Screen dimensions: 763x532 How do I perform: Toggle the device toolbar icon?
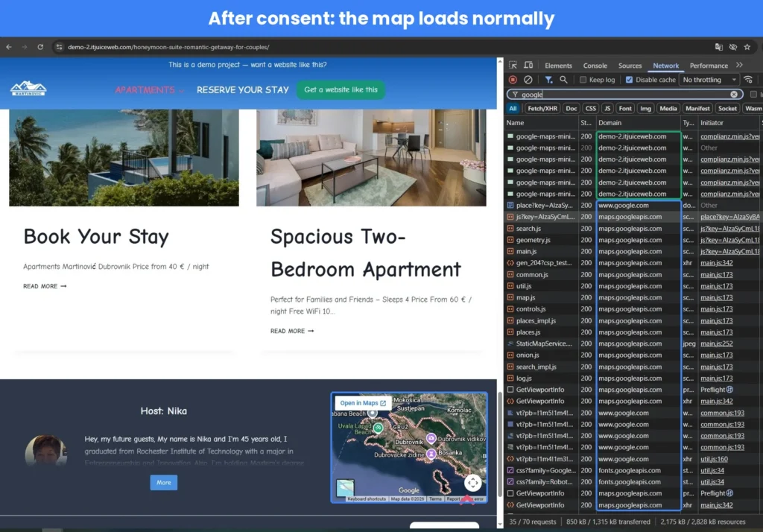coord(528,66)
